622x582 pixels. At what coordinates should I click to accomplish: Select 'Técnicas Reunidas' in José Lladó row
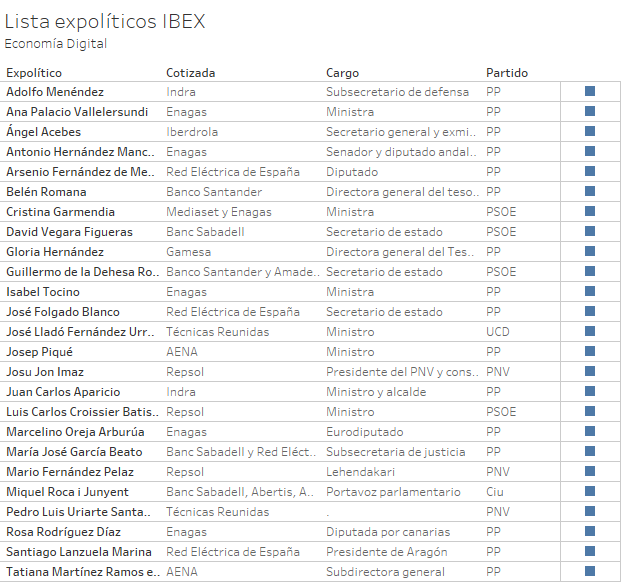(x=217, y=332)
